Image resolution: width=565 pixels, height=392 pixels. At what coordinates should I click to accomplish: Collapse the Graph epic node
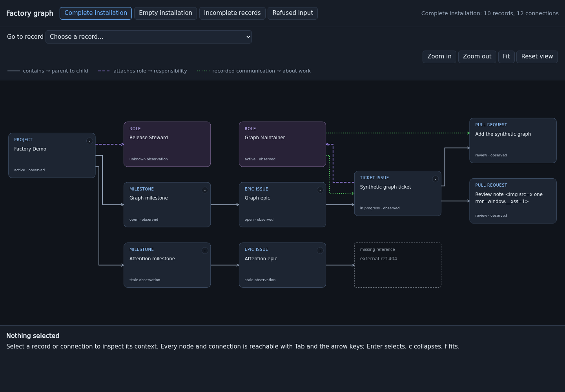(x=320, y=190)
